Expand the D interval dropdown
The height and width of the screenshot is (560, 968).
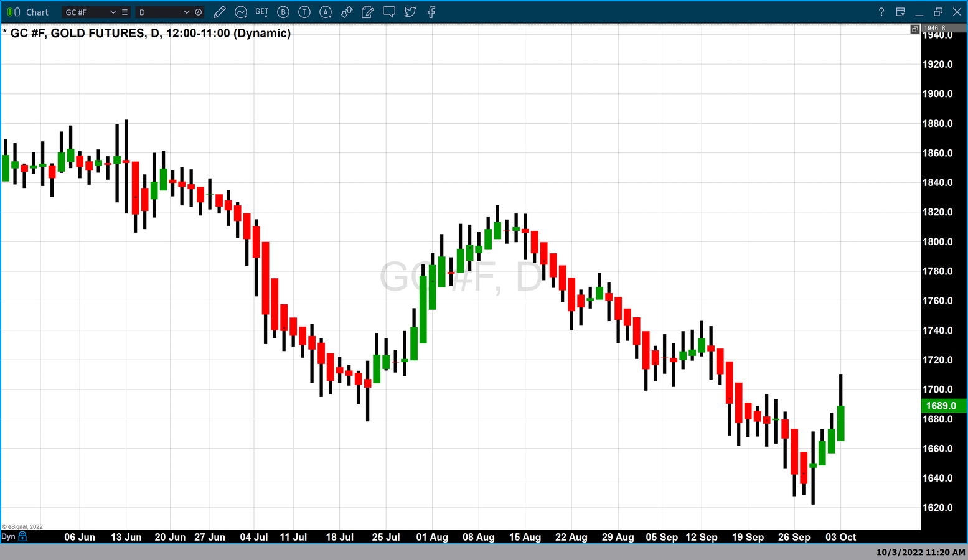(186, 12)
